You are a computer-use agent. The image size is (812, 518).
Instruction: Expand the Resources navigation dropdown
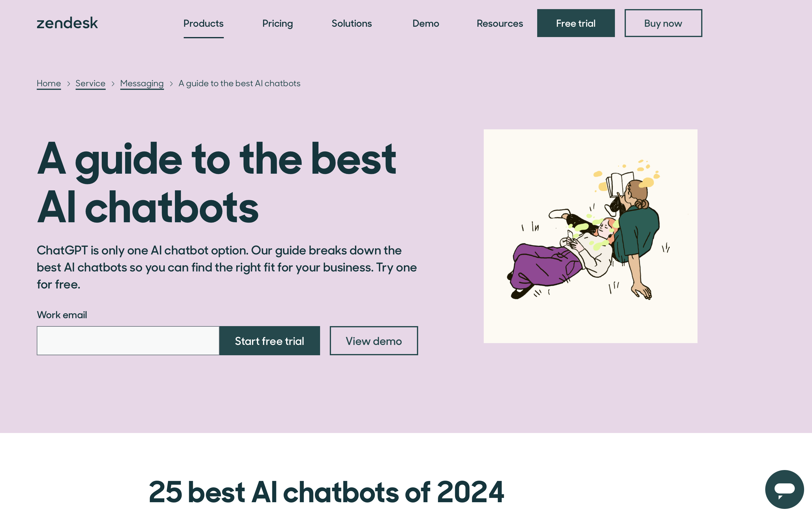point(500,22)
